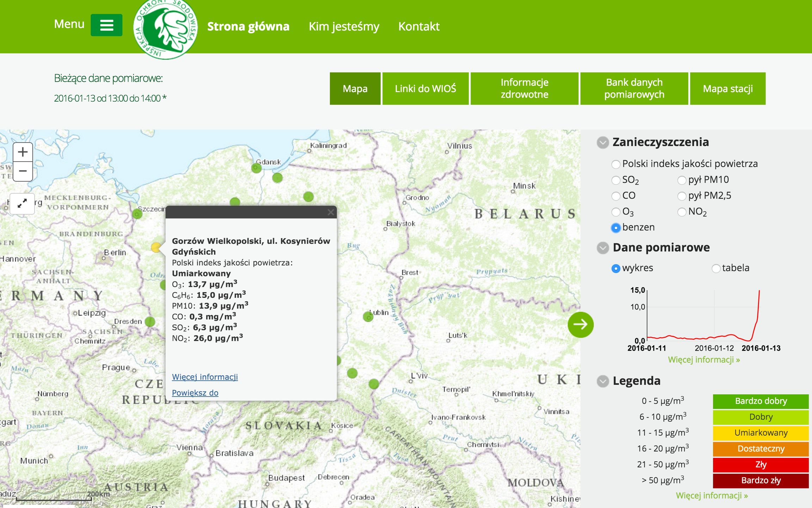Zoom out on the map
Viewport: 812px width, 508px height.
coord(23,171)
